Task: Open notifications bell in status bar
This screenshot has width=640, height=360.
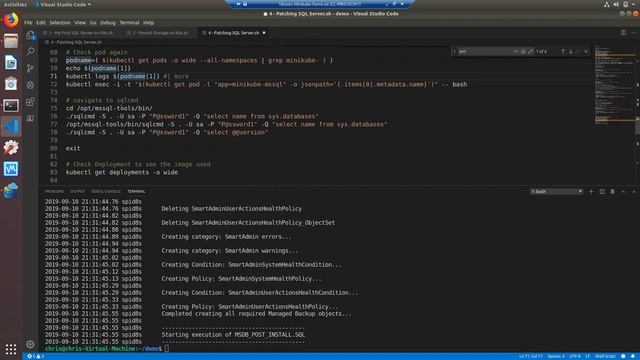Action: pos(633,356)
